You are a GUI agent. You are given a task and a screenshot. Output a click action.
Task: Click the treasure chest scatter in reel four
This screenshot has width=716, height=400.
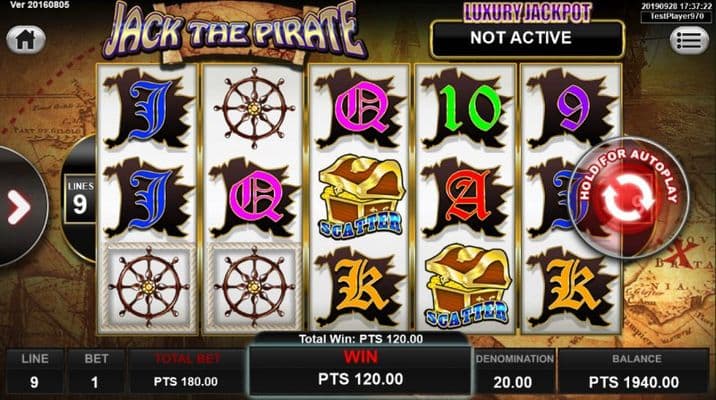click(x=467, y=285)
